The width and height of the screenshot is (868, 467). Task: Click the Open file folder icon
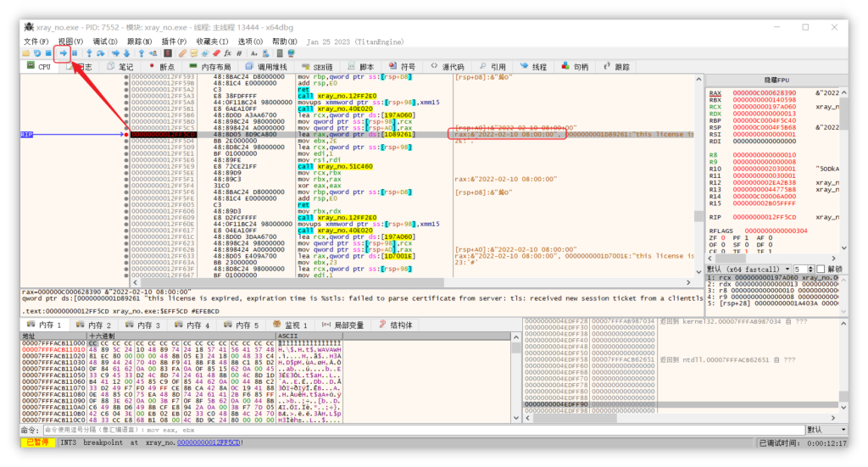tap(26, 53)
